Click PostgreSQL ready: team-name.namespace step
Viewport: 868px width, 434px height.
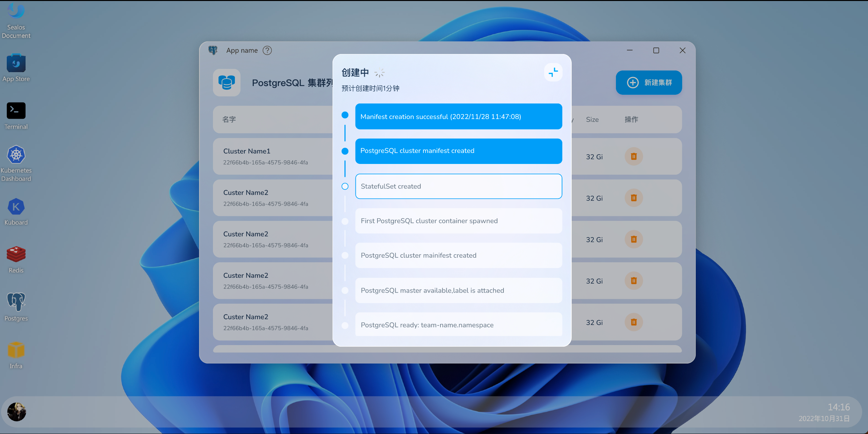(458, 325)
